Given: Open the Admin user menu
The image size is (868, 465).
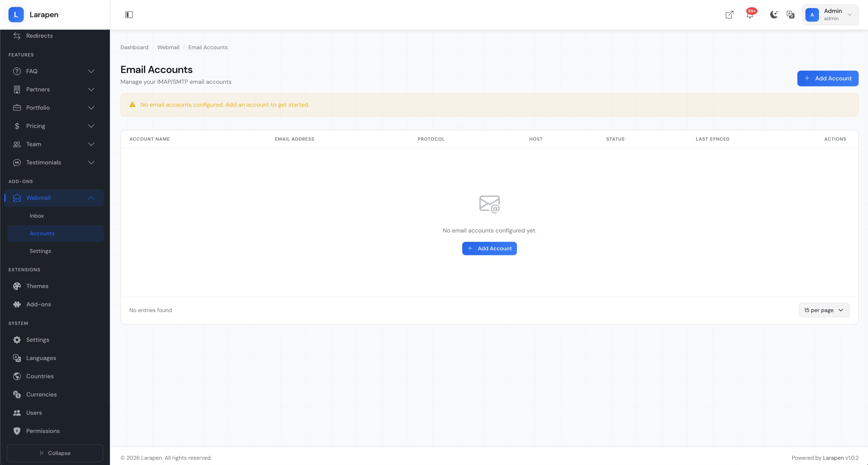Looking at the screenshot, I should [x=830, y=15].
